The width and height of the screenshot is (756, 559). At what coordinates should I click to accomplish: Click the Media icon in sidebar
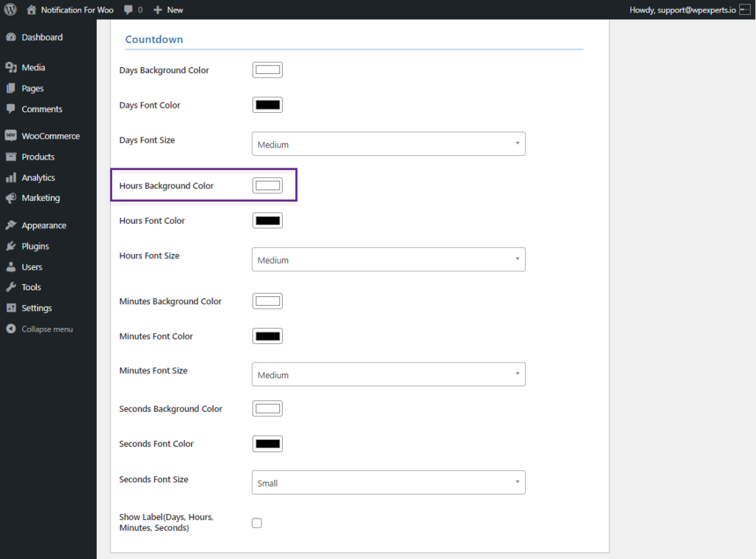point(10,67)
